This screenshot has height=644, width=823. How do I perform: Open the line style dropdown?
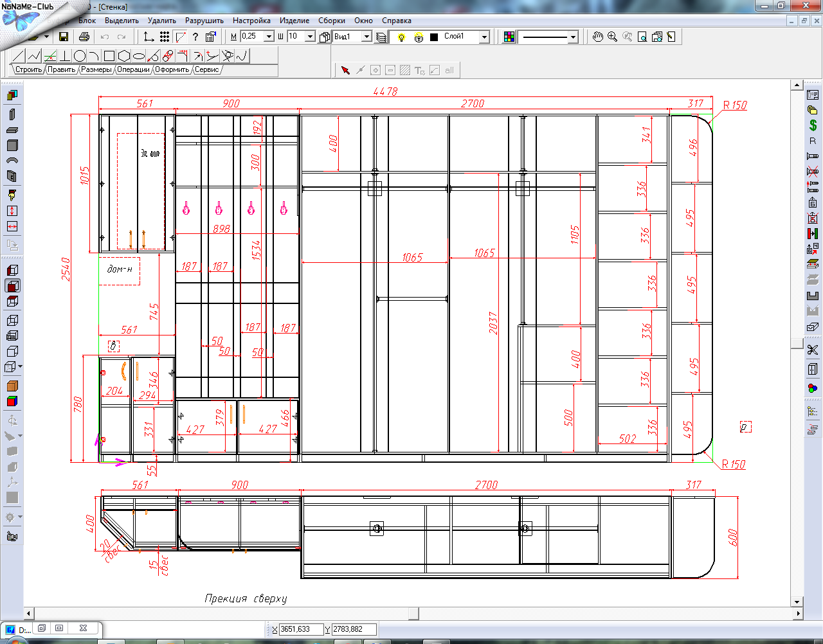pyautogui.click(x=573, y=37)
